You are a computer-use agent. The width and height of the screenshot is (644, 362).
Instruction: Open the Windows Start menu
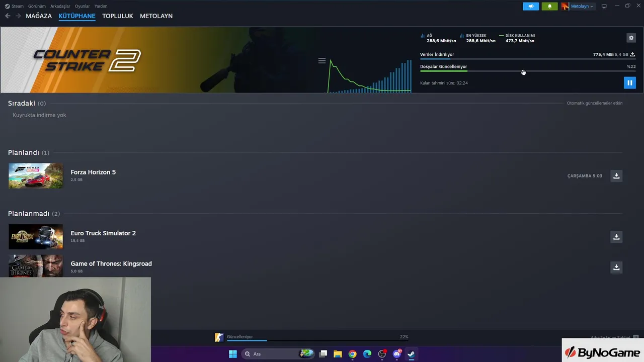(x=233, y=354)
